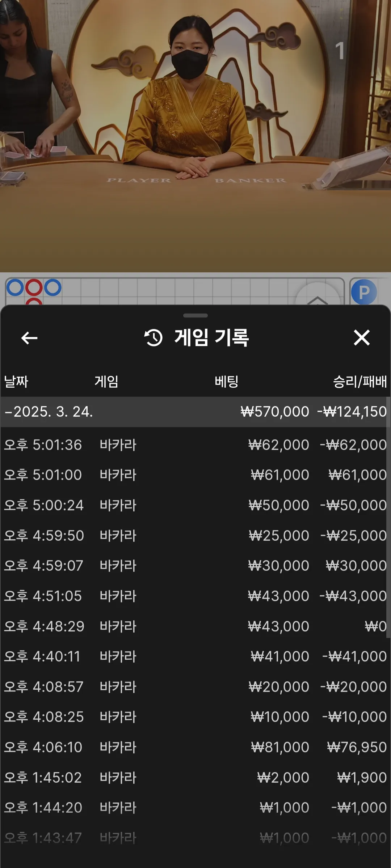This screenshot has width=391, height=868.
Task: Click the first blue circle in the bead road
Action: 15,288
